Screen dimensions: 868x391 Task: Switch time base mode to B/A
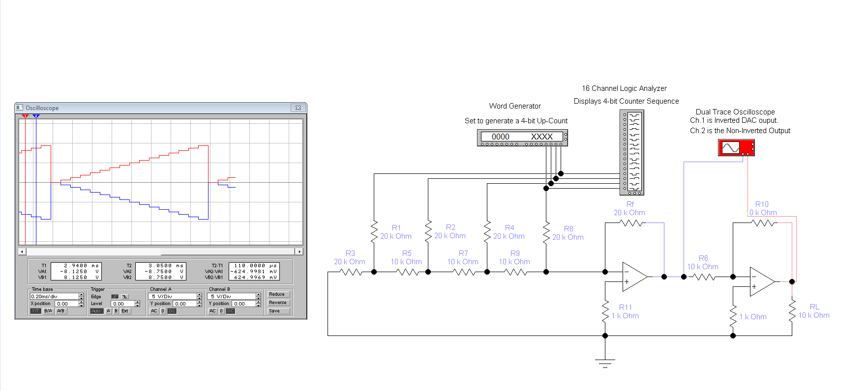[x=48, y=311]
